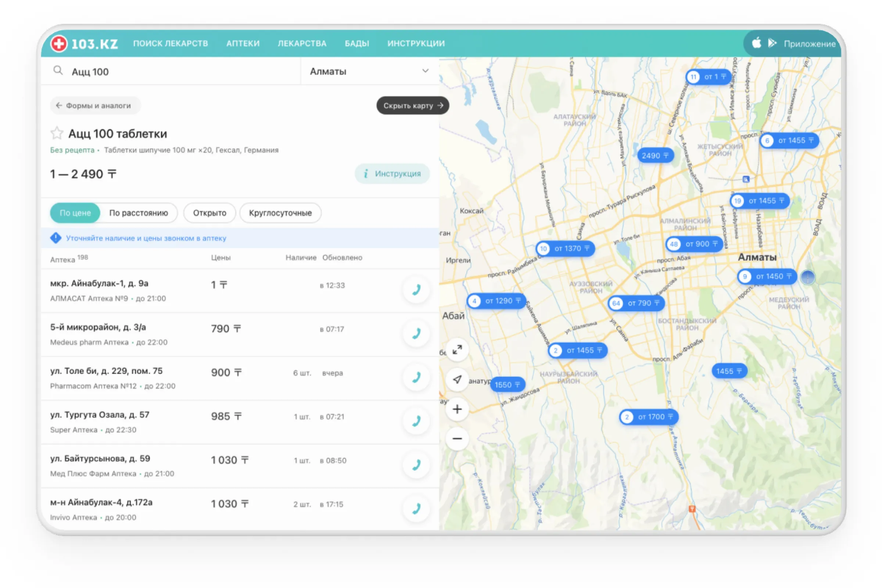The width and height of the screenshot is (882, 588).
Task: Open the Apple App Store icon
Action: click(x=756, y=43)
